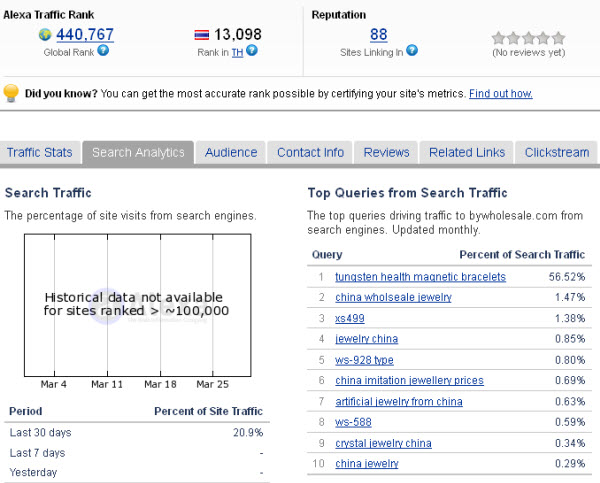The image size is (600, 483).
Task: Open query china wholseale jewelry
Action: pyautogui.click(x=393, y=298)
